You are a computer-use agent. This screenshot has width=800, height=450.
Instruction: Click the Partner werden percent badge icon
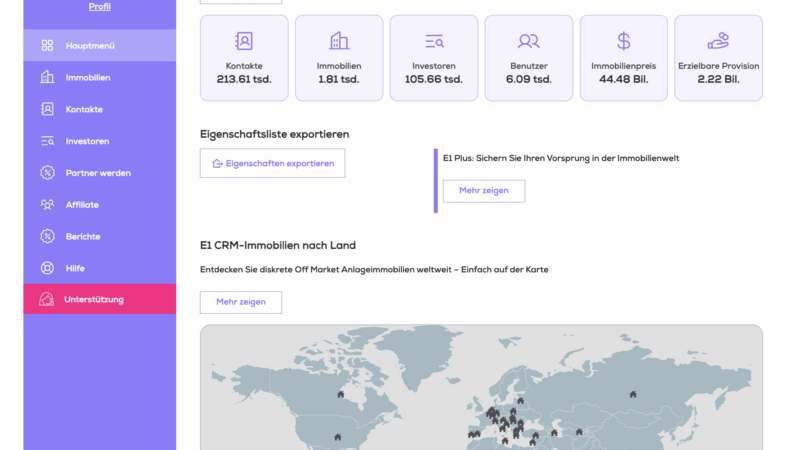pos(47,173)
